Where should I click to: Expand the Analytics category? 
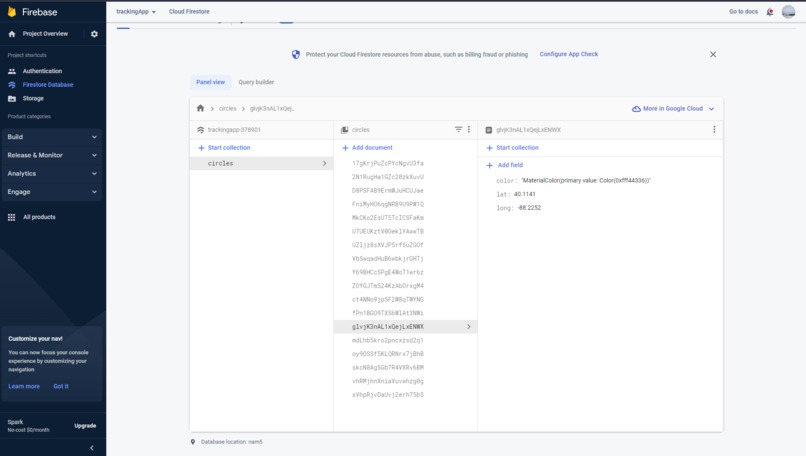click(x=51, y=174)
